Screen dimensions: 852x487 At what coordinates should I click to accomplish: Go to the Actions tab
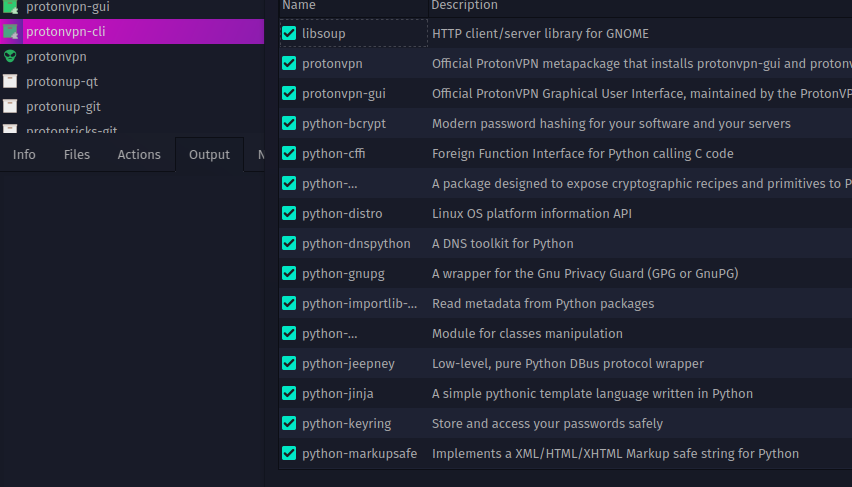[139, 154]
